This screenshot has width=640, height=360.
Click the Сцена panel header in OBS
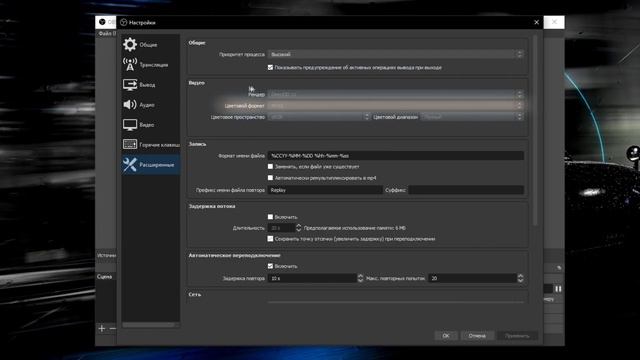tap(104, 276)
